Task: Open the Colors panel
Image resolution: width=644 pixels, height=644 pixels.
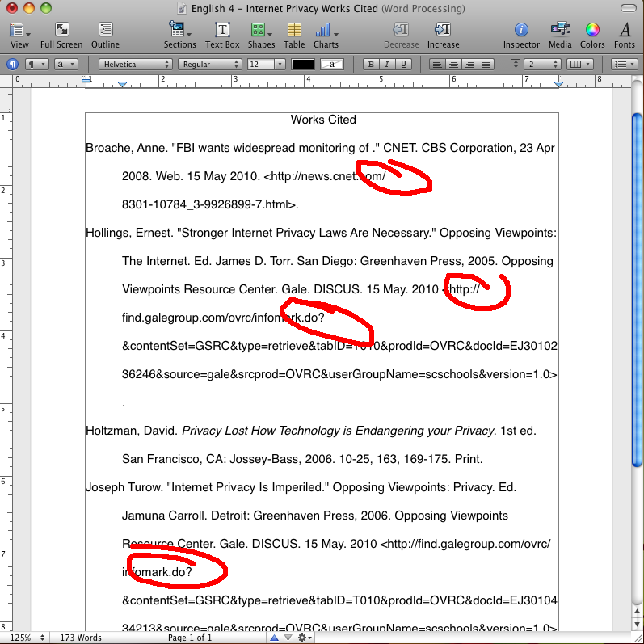Action: pos(592,36)
